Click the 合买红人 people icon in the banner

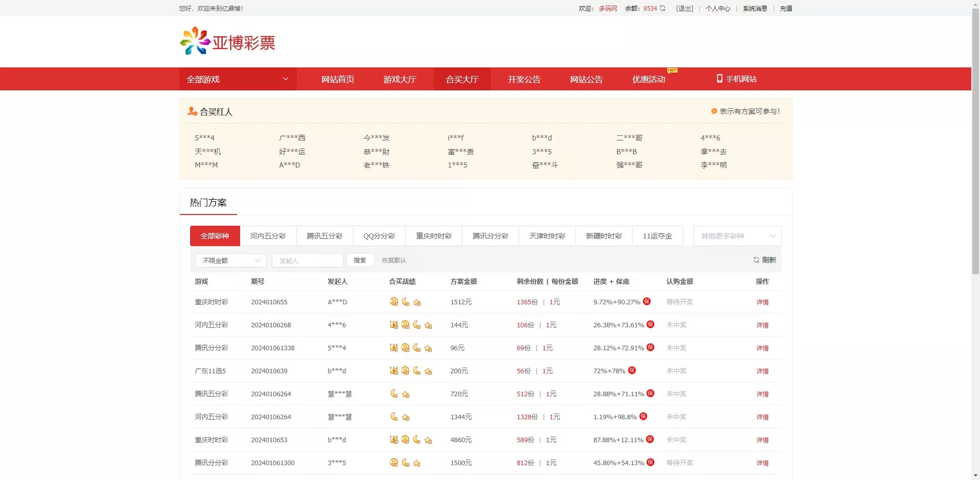pos(191,111)
